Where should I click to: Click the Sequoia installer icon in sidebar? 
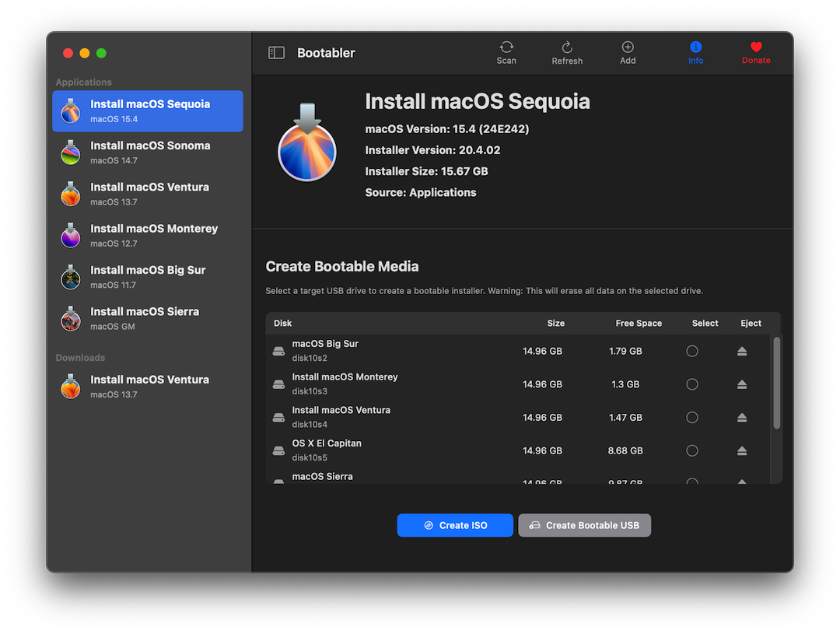pos(71,111)
